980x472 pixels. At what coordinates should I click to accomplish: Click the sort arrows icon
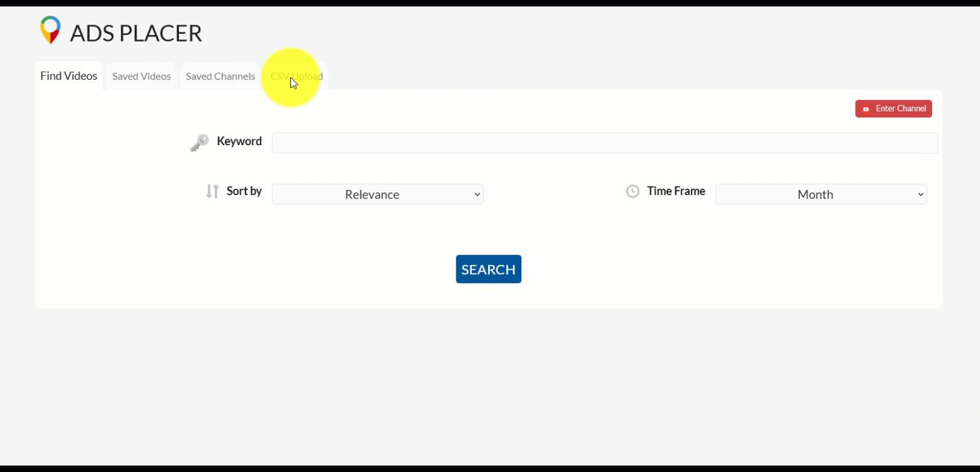point(212,191)
